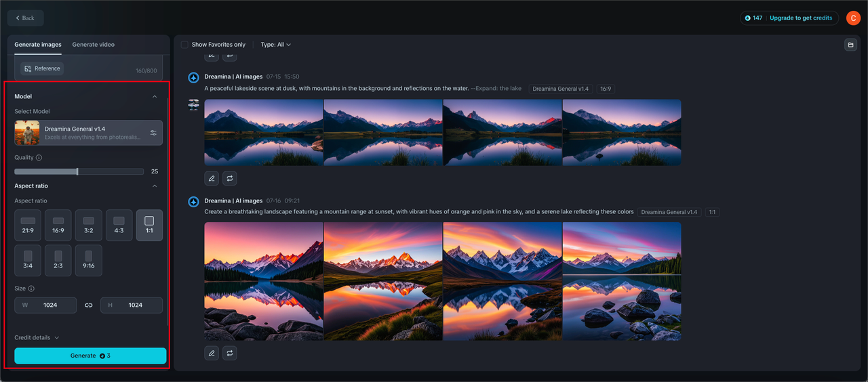Enable Show Favorites only checkbox
The height and width of the screenshot is (382, 868).
pyautogui.click(x=184, y=45)
